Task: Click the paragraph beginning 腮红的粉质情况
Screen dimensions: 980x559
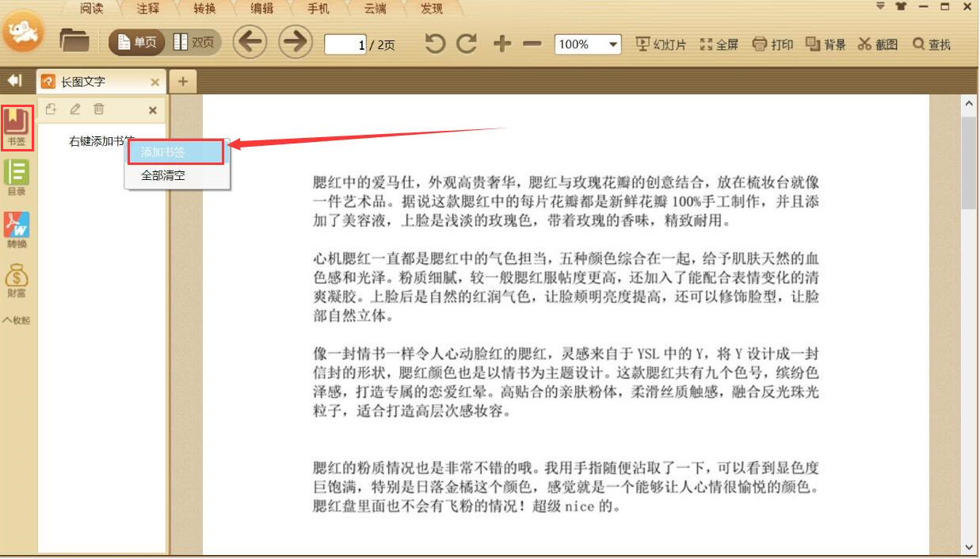Action: coord(566,486)
